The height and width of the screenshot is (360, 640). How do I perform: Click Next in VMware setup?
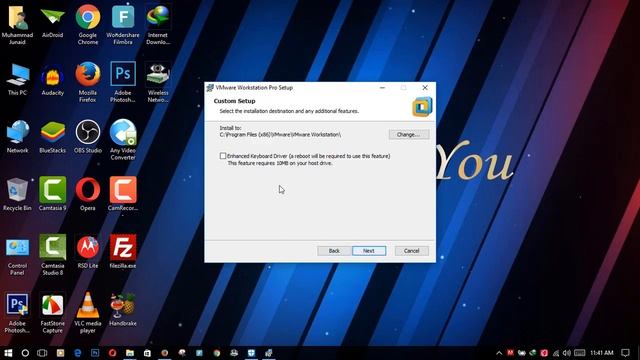point(369,251)
